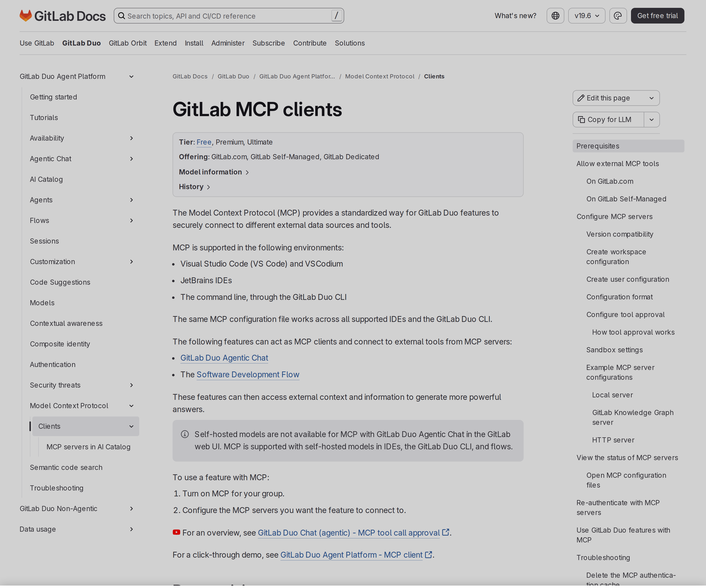Image resolution: width=706 pixels, height=588 pixels.
Task: Click external link icon after MCP client demo
Action: 428,555
